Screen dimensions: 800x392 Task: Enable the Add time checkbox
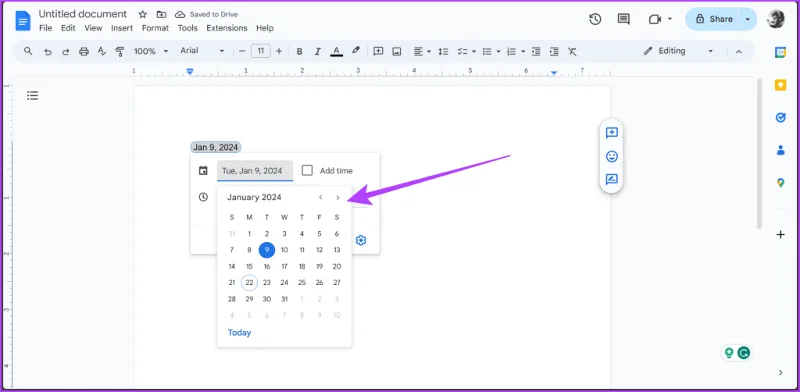click(307, 170)
